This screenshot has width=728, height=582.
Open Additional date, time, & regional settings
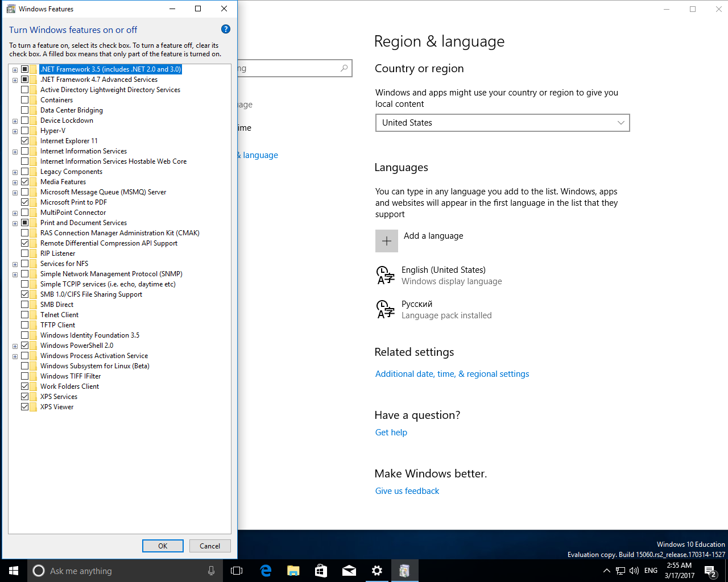point(452,374)
